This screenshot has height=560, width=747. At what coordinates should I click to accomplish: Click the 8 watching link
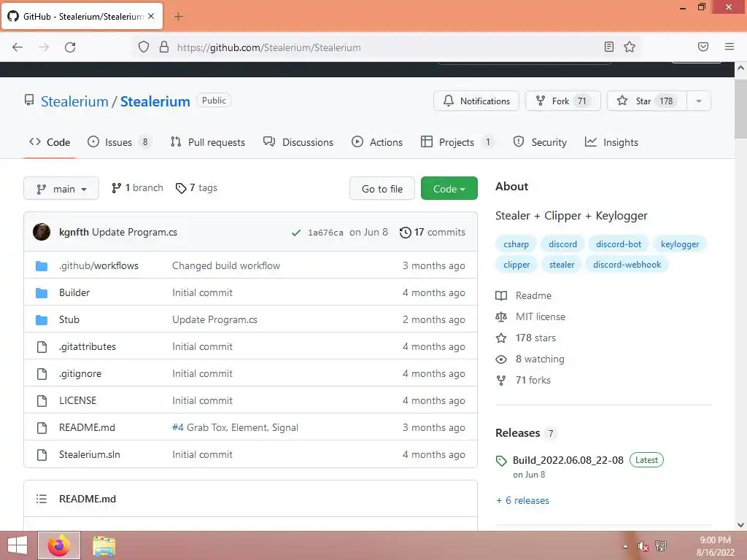click(x=540, y=359)
